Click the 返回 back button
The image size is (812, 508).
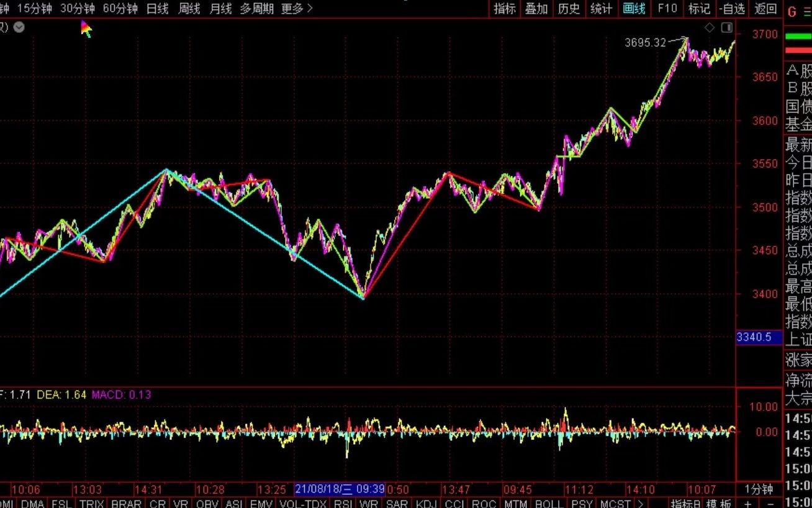pos(766,8)
